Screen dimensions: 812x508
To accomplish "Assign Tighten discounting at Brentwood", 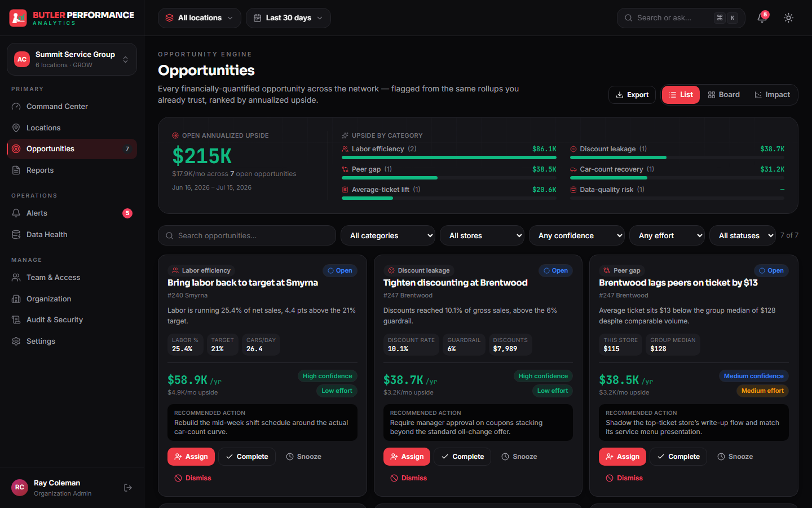I will tap(407, 457).
